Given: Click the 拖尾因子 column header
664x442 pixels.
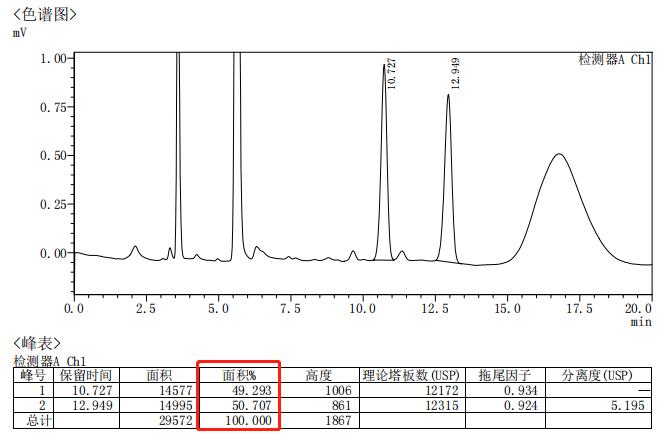Looking at the screenshot, I should point(505,375).
